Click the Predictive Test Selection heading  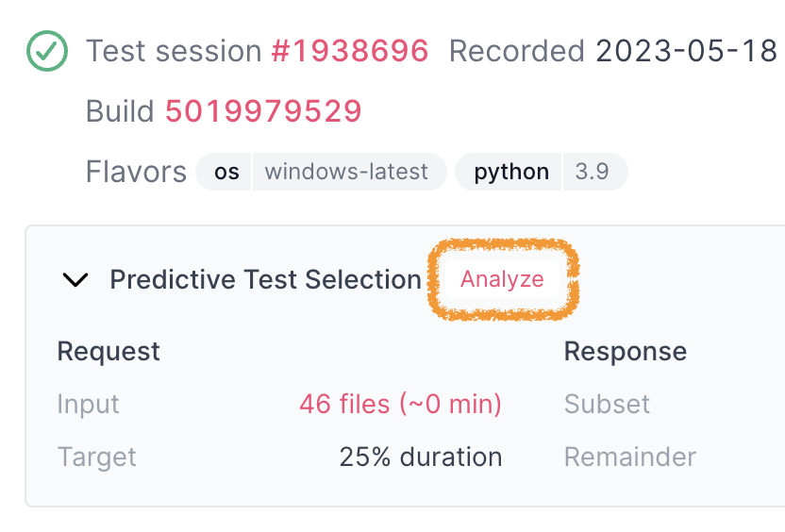(x=265, y=279)
